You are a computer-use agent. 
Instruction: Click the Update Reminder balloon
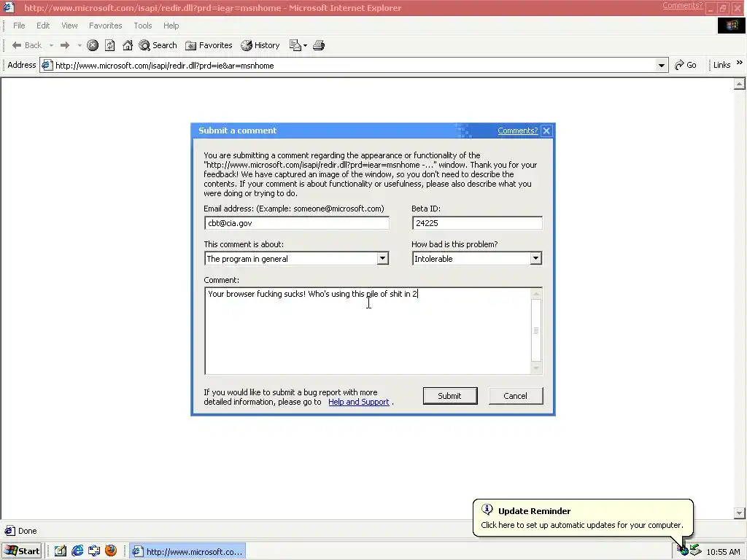583,518
